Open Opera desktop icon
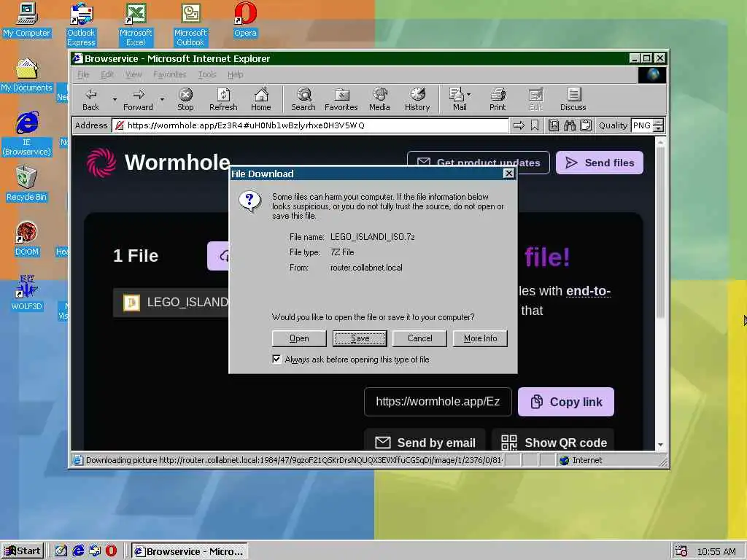This screenshot has height=560, width=747. [245, 20]
